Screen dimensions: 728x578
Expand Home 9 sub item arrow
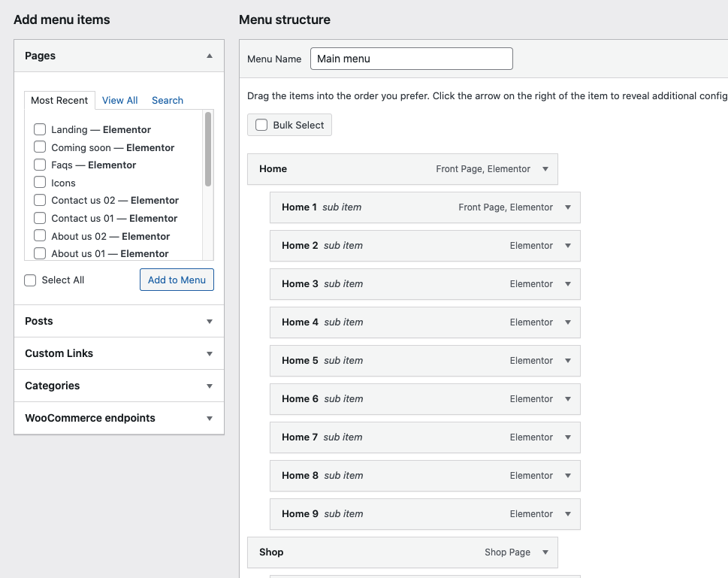[568, 514]
